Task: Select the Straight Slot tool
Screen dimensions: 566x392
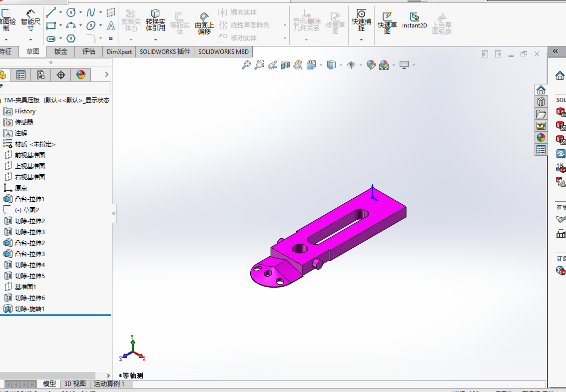Action: click(51, 38)
